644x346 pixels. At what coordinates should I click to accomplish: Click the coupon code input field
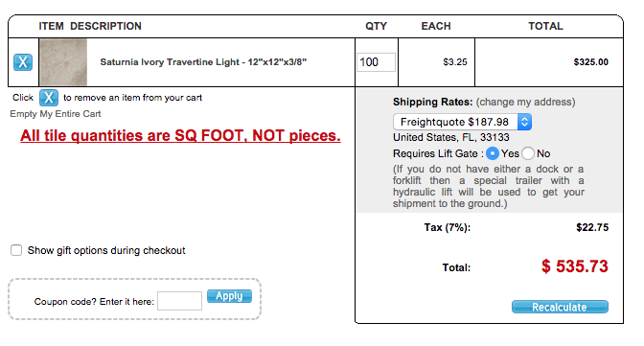pos(179,301)
